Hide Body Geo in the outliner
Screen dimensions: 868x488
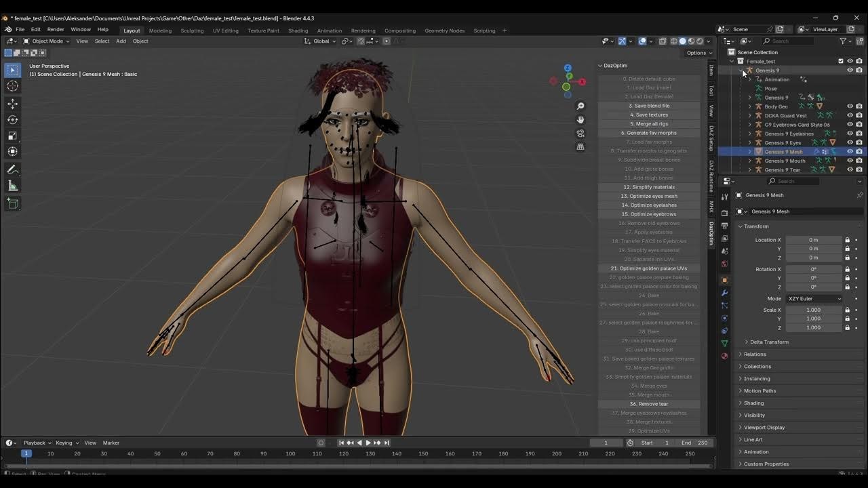click(x=850, y=106)
